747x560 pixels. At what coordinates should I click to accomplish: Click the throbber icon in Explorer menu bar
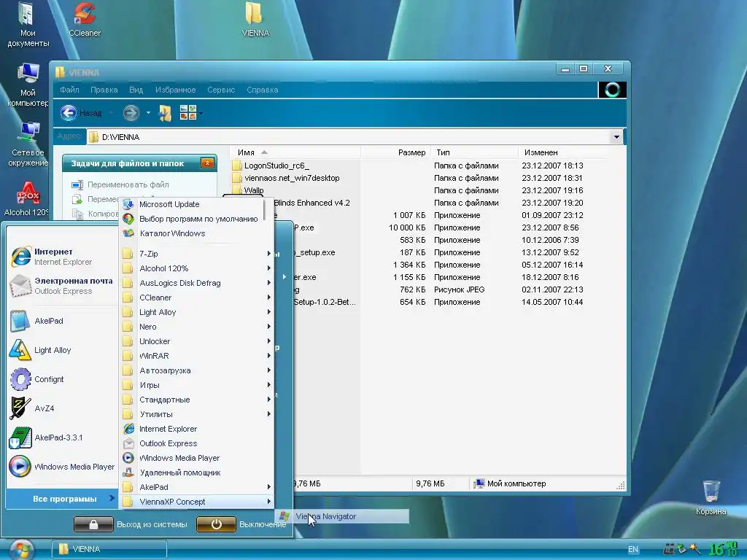click(x=612, y=90)
